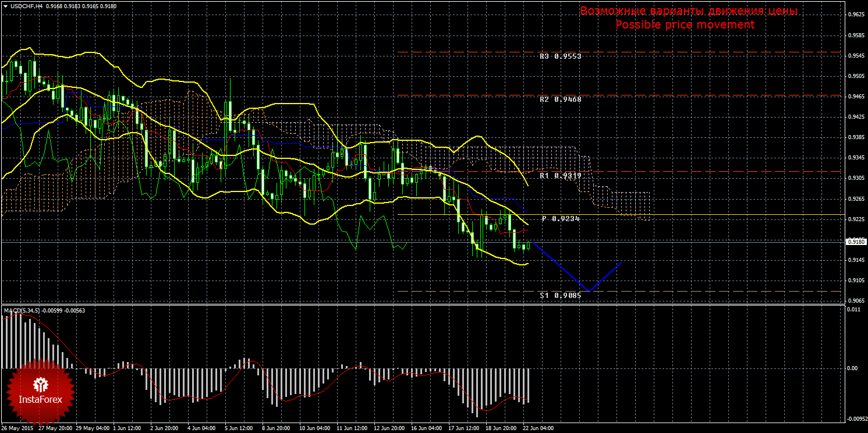Viewport: 868px width, 433px height.
Task: Click the R3 0.9553 resistance label
Action: point(560,56)
